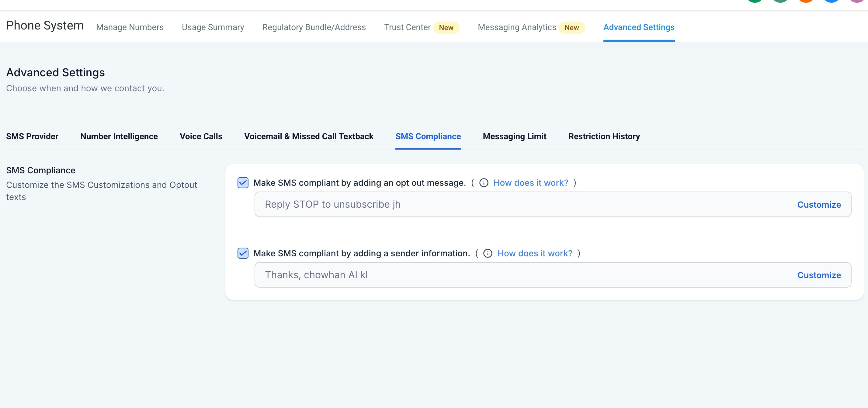Switch to Messaging Limit sub-tab
The width and height of the screenshot is (868, 408).
pos(514,136)
